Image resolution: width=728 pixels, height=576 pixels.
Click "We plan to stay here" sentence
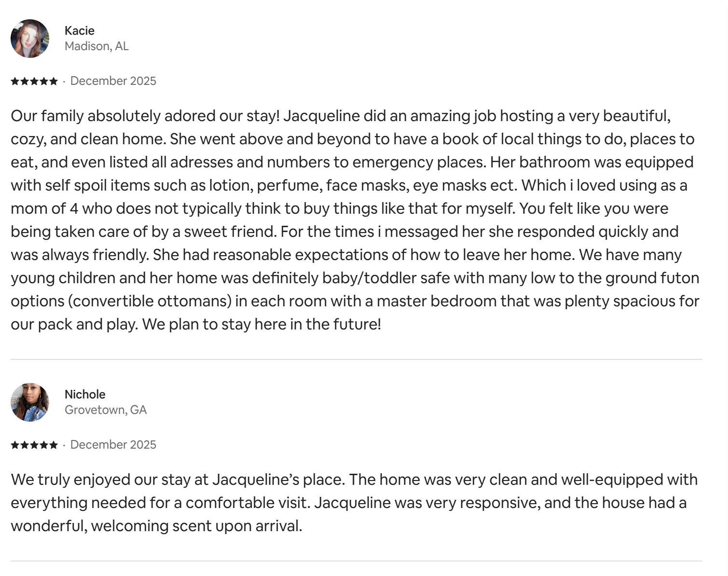point(261,324)
